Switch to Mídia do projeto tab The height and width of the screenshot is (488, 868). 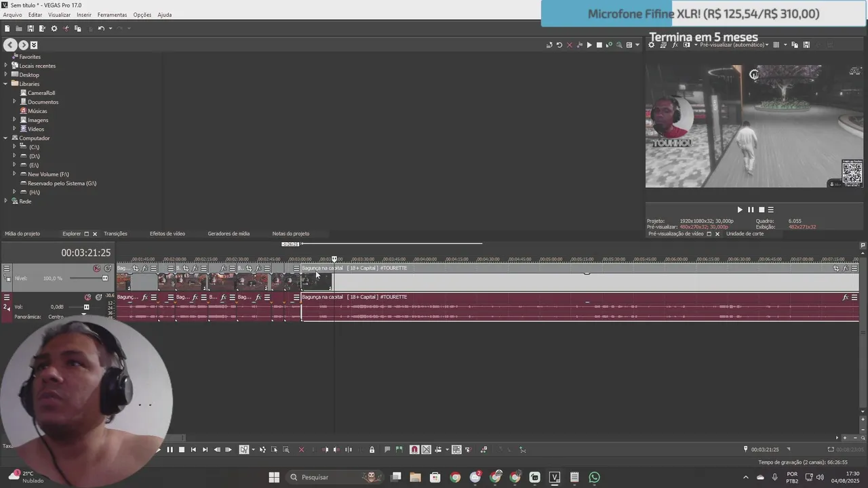click(22, 234)
